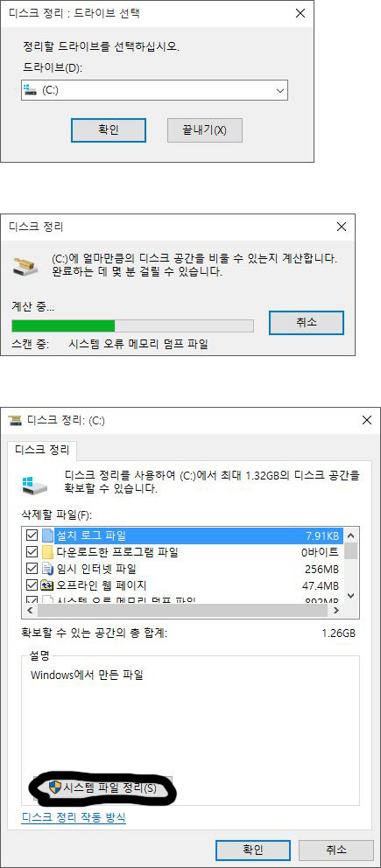The image size is (381, 868).
Task: Toggle the 오프라인 웹 페이지 checkbox
Action: click(32, 585)
